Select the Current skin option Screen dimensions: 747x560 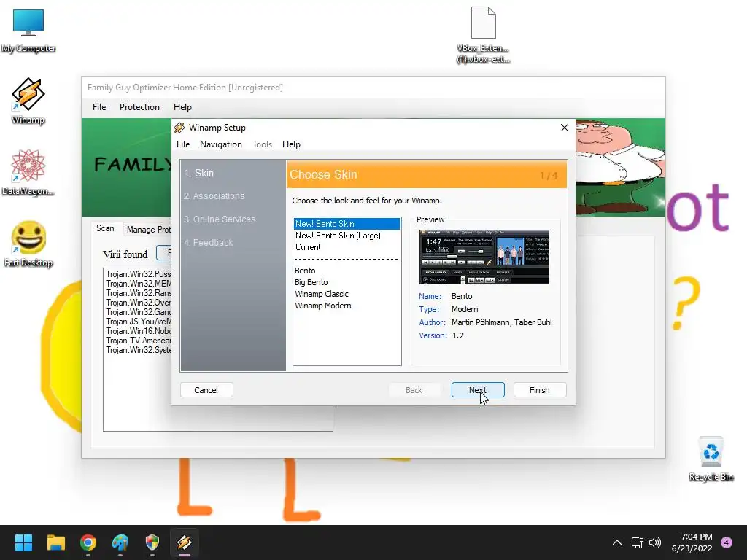coord(347,247)
